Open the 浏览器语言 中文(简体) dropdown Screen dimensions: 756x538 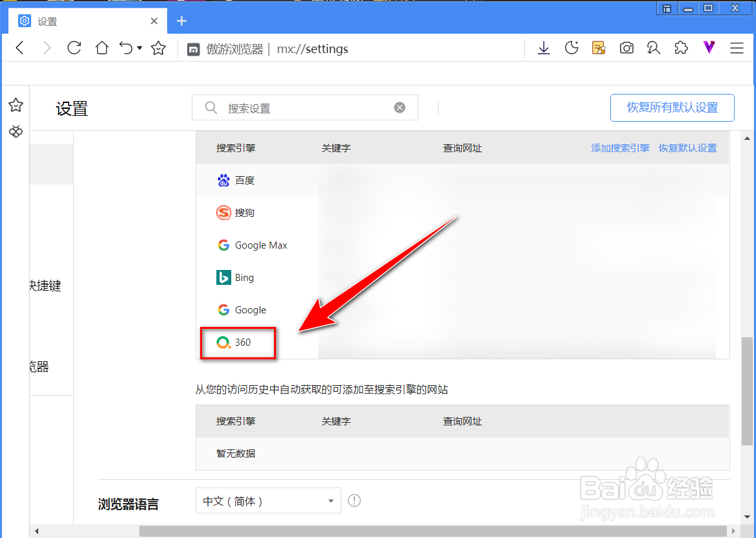(x=268, y=500)
